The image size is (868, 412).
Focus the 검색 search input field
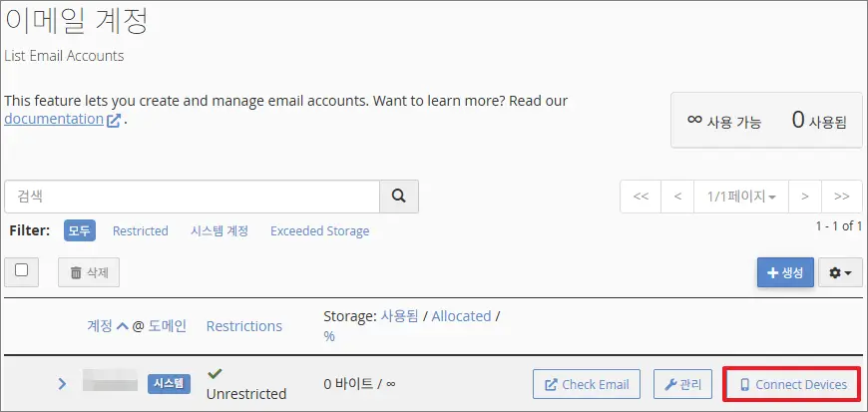[x=192, y=197]
